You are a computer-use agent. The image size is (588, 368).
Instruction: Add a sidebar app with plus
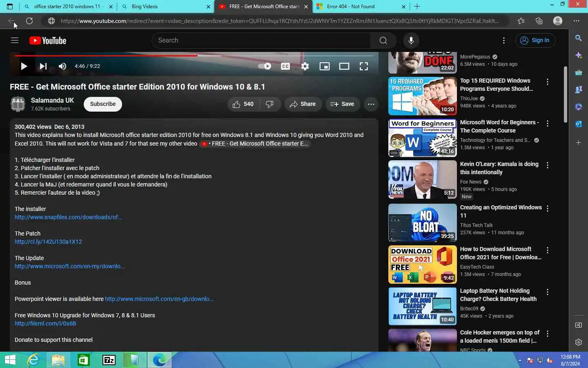point(579,143)
